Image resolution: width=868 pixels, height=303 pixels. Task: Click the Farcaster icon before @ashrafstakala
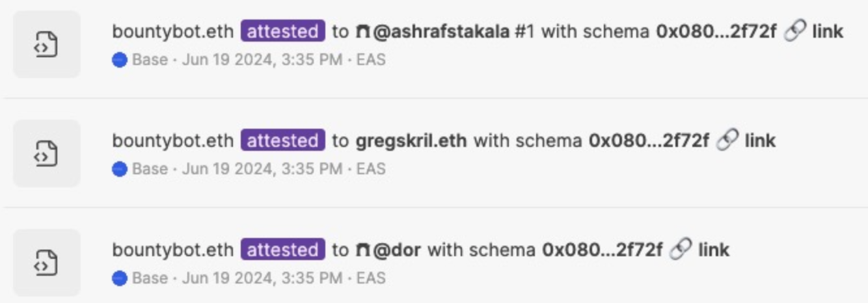pos(362,31)
